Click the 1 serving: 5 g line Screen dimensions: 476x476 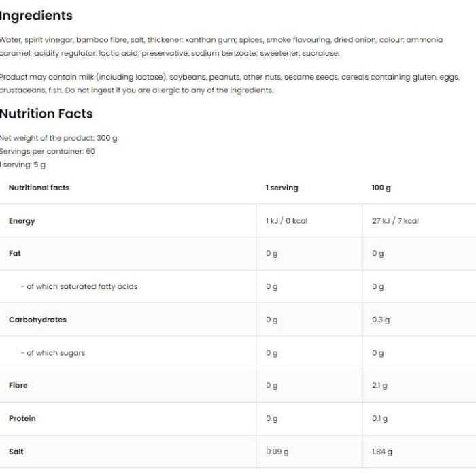click(22, 165)
